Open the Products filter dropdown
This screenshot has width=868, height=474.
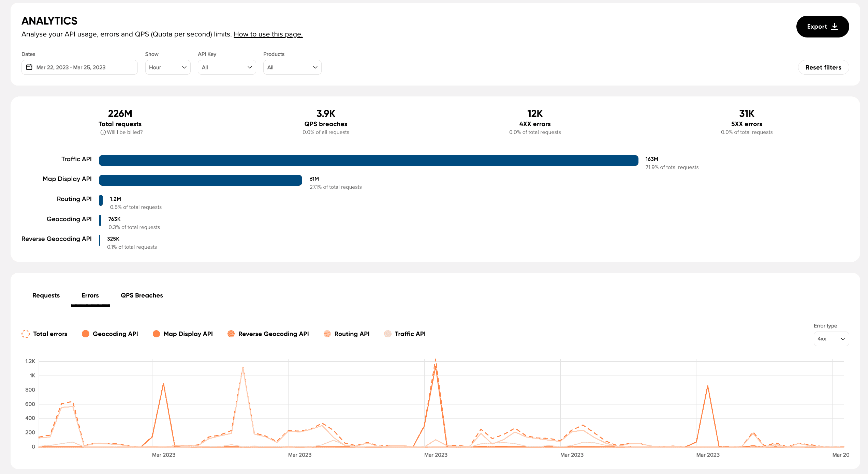click(292, 67)
